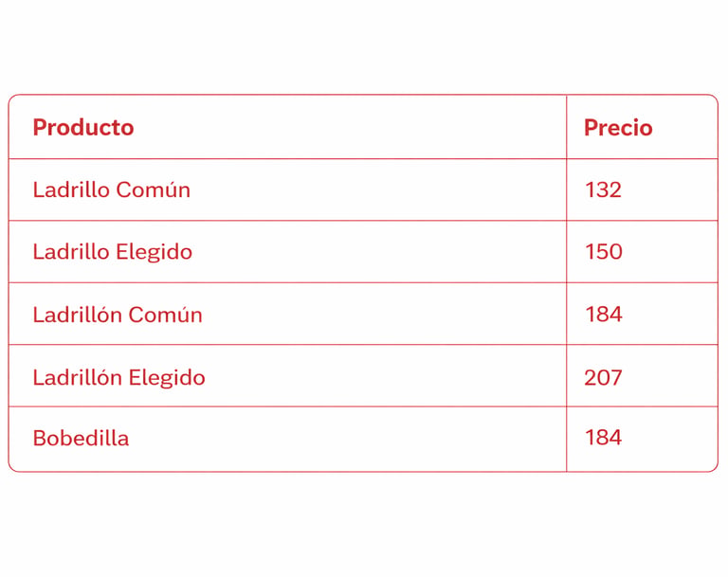Click the price 150 cell
Viewport: 728px width, 577px height.
tap(642, 252)
